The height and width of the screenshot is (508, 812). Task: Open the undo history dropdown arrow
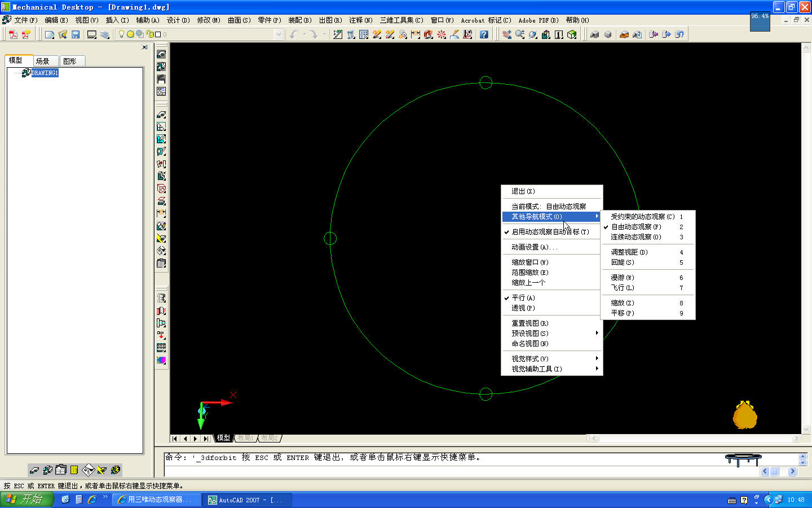click(304, 34)
